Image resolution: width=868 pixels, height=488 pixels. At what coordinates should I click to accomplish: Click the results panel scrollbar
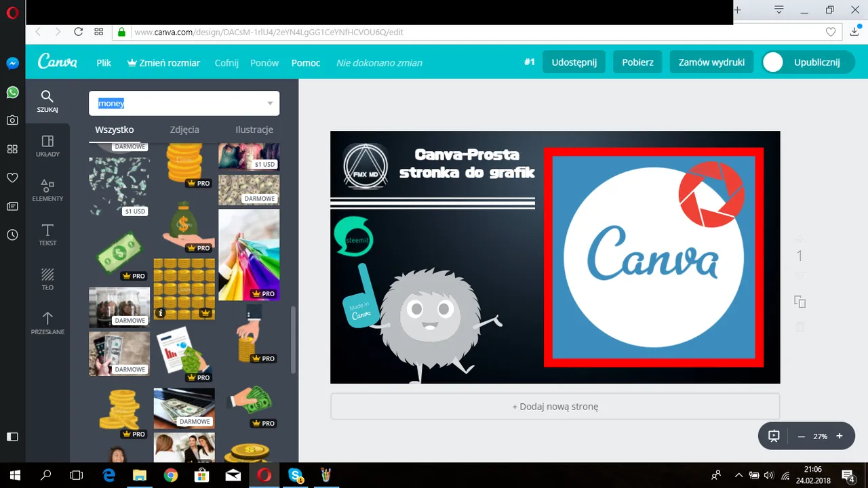(x=293, y=340)
